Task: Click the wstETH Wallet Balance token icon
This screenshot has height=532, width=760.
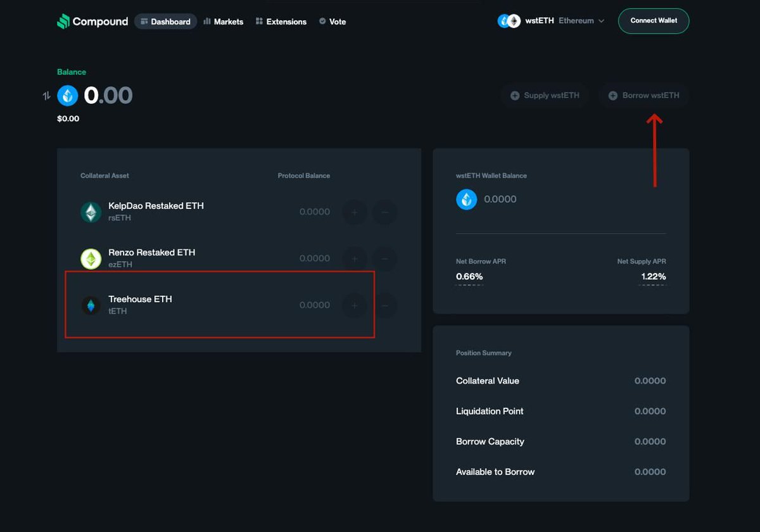Action: click(x=467, y=199)
